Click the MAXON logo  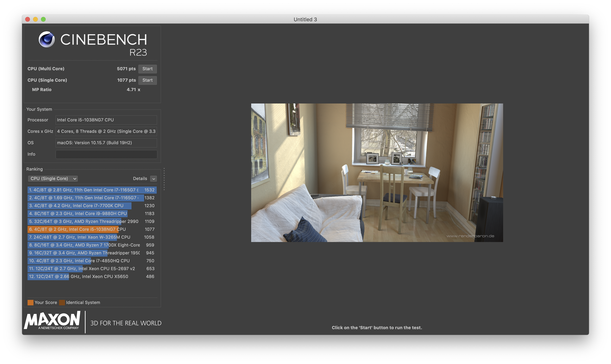(x=52, y=320)
